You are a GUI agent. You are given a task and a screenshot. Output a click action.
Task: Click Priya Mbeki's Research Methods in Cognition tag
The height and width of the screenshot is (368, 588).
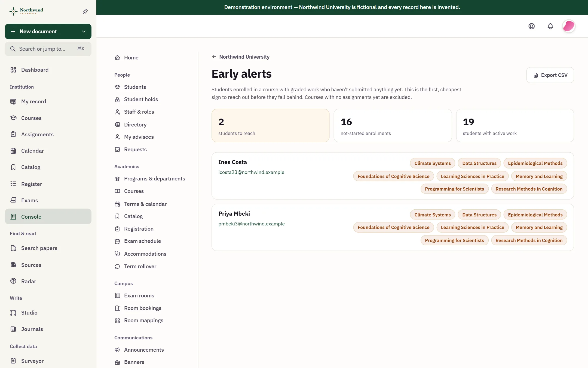[529, 240]
